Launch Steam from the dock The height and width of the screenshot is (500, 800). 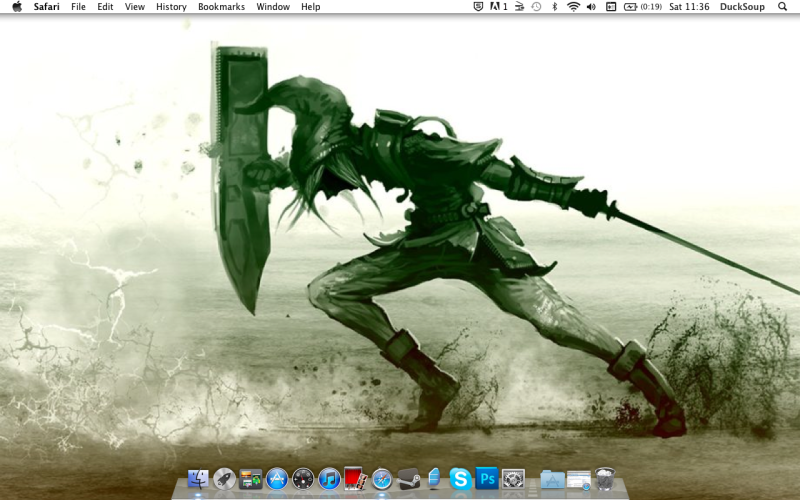click(x=408, y=479)
